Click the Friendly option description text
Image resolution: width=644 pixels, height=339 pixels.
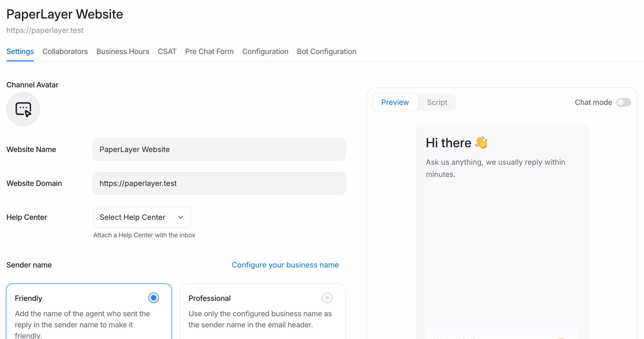(x=82, y=324)
